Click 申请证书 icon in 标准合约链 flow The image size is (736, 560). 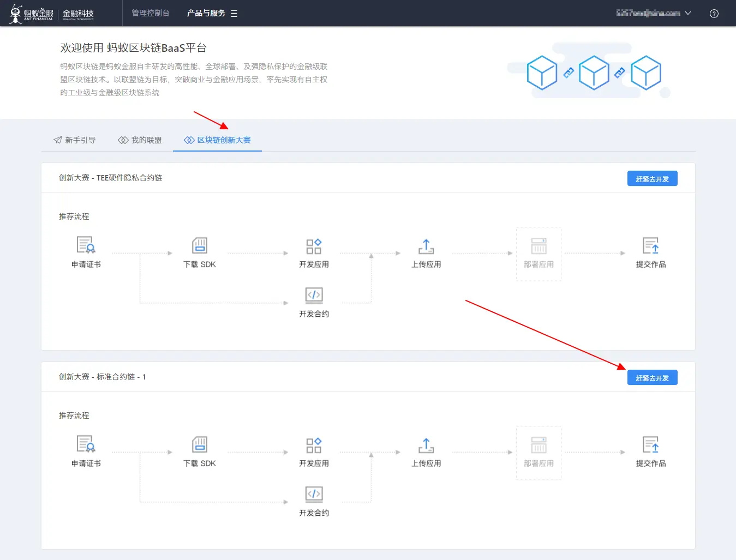(86, 444)
